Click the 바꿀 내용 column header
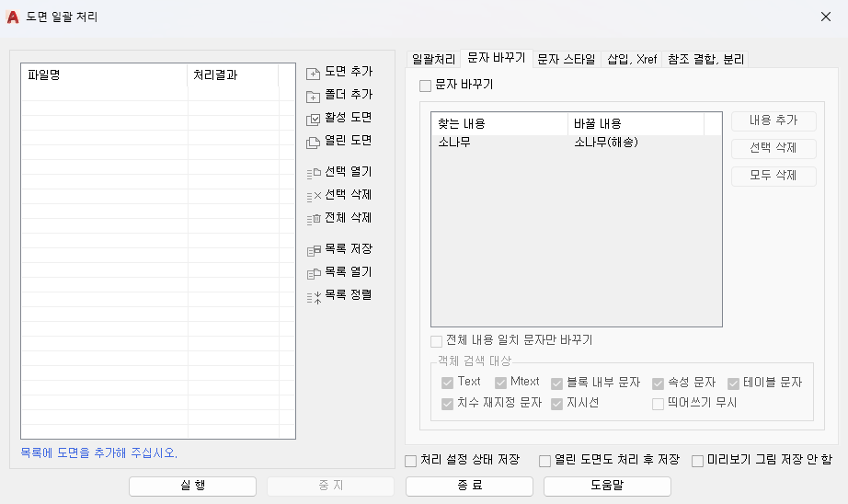The height and width of the screenshot is (504, 848). [x=636, y=124]
